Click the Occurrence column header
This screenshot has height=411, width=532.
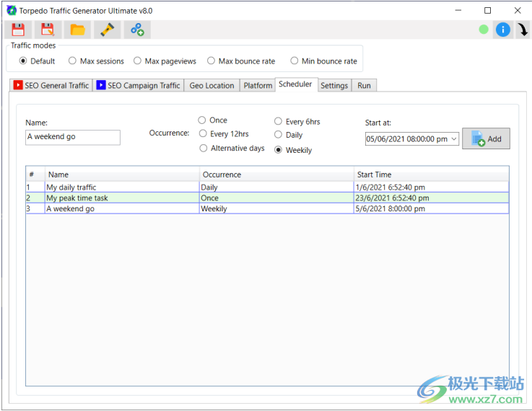(276, 174)
